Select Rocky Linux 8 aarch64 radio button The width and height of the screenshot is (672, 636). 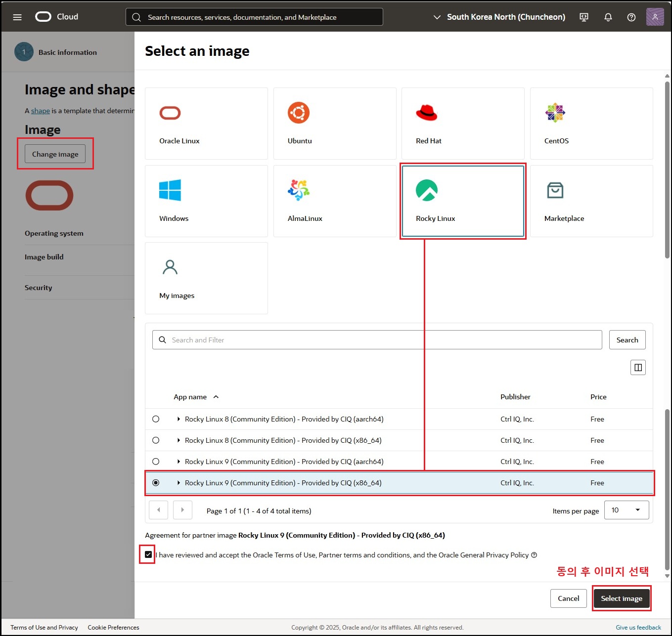156,419
